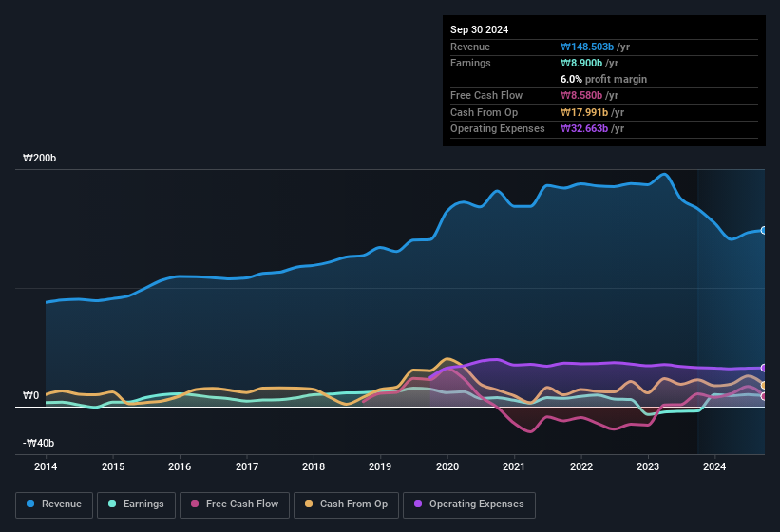Click the Revenue line endpoint marker
Image resolution: width=780 pixels, height=532 pixels.
[764, 230]
